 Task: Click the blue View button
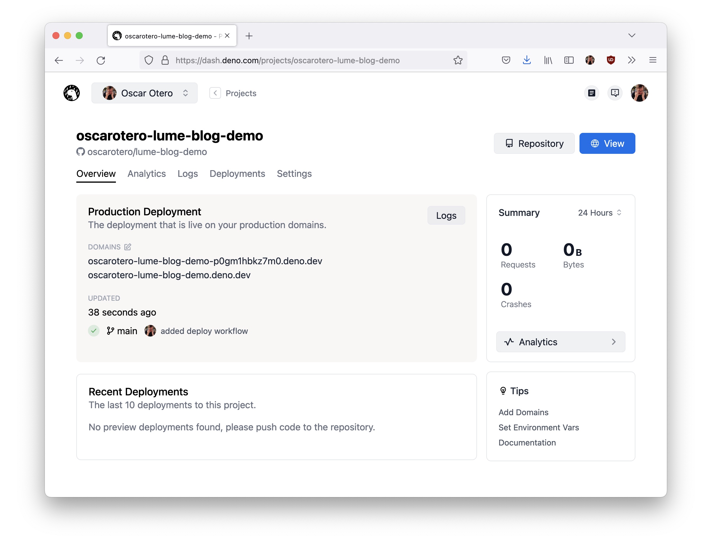point(607,143)
